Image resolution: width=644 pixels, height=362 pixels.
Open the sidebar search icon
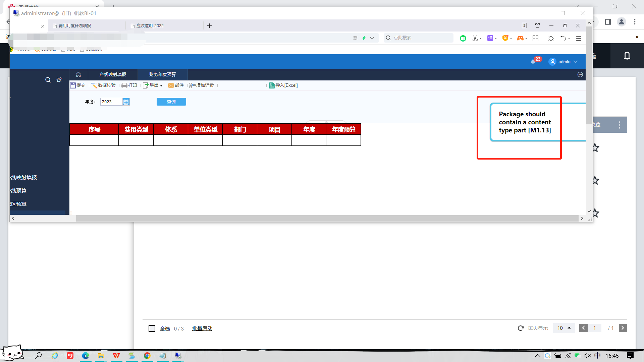[x=48, y=80]
